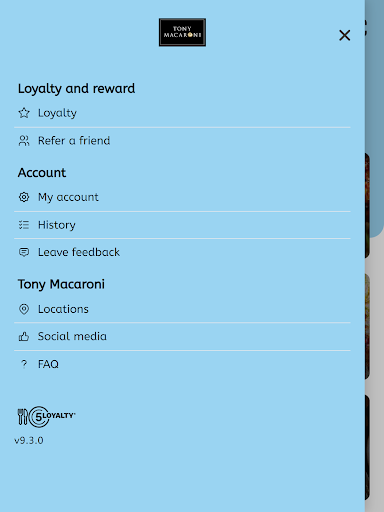Go to My account
This screenshot has height=512, width=384.
coord(182,197)
